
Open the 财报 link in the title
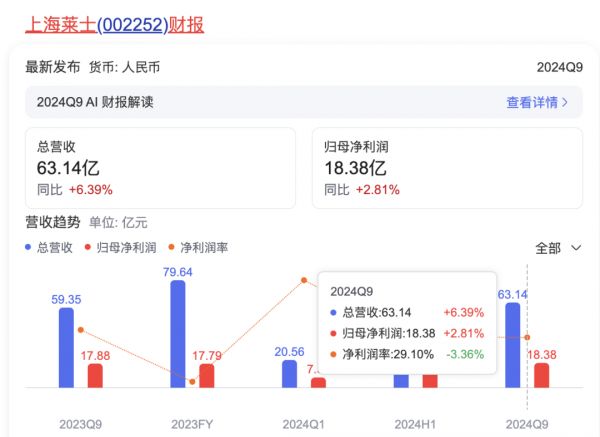click(x=186, y=25)
